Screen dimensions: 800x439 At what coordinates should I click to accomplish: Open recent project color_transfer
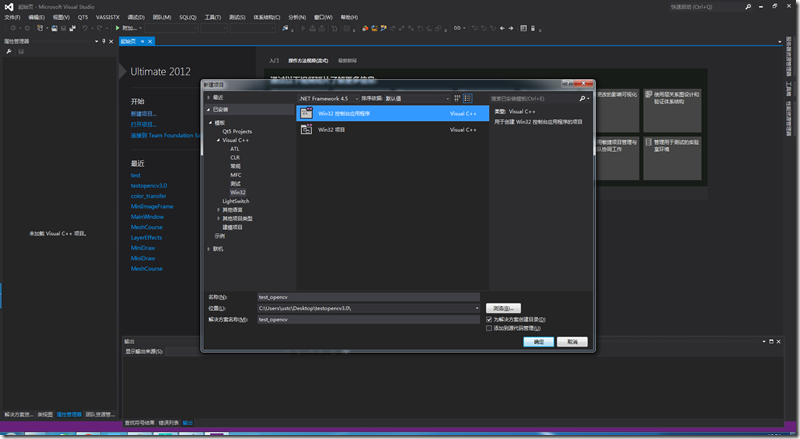[148, 196]
